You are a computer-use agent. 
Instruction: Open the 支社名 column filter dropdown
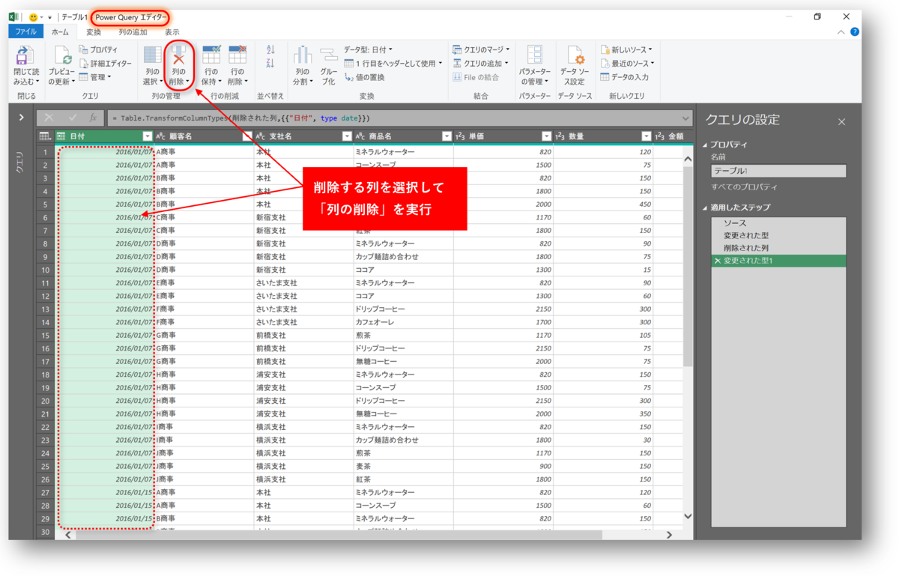pos(346,136)
